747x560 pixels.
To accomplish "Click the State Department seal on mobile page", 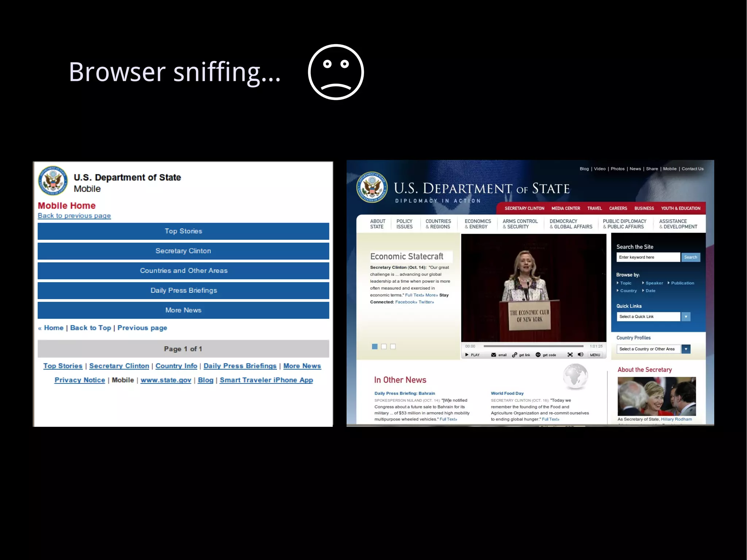I will [53, 181].
